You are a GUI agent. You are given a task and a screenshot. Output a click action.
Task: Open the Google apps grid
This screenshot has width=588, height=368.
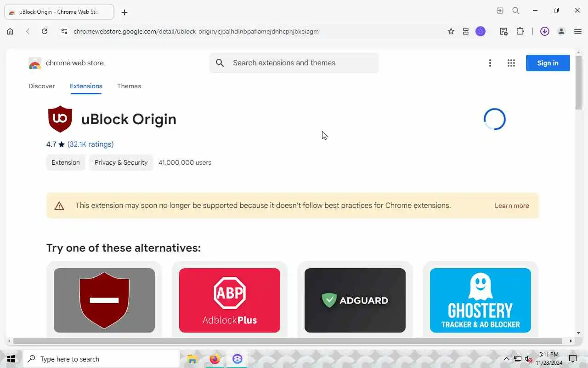(511, 63)
